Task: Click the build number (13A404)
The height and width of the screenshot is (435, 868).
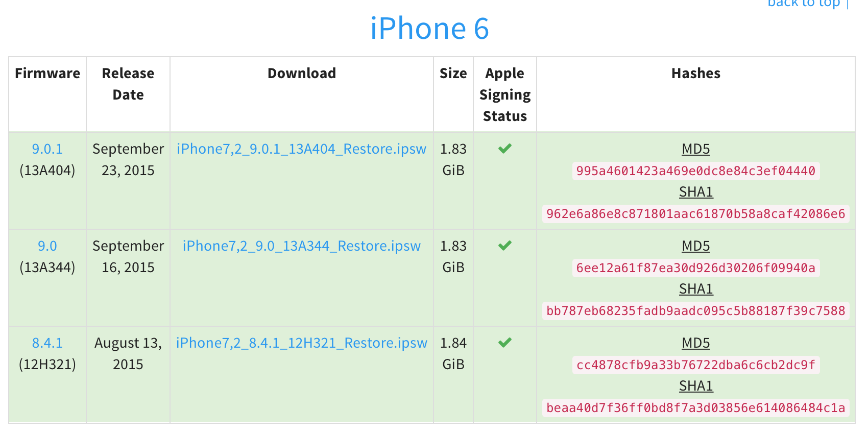Action: click(x=47, y=171)
